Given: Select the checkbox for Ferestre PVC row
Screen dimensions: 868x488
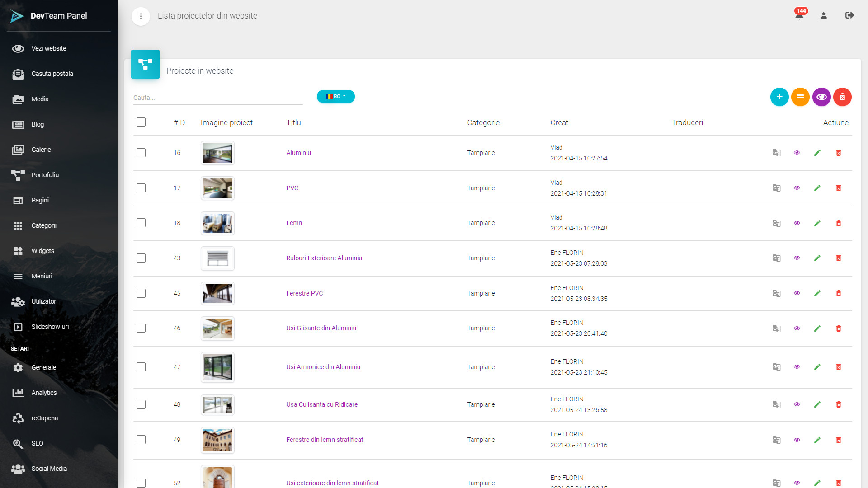Looking at the screenshot, I should (x=141, y=293).
